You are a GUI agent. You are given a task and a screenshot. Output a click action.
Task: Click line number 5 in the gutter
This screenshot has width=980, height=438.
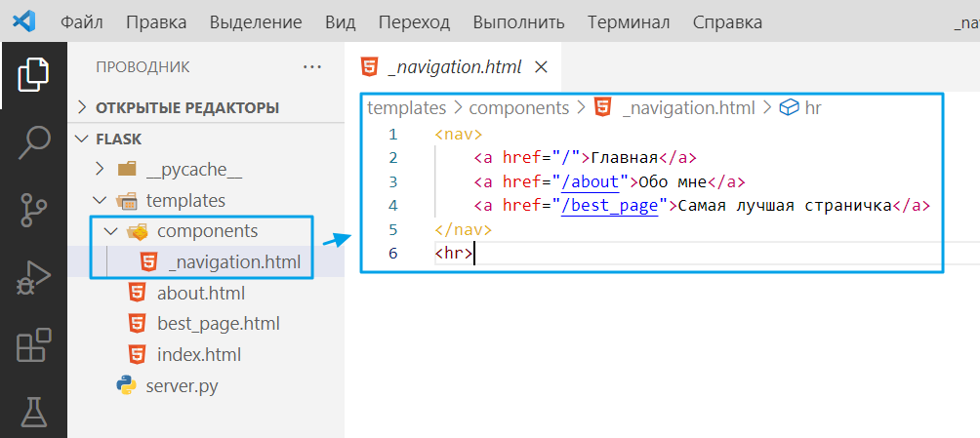click(x=392, y=229)
